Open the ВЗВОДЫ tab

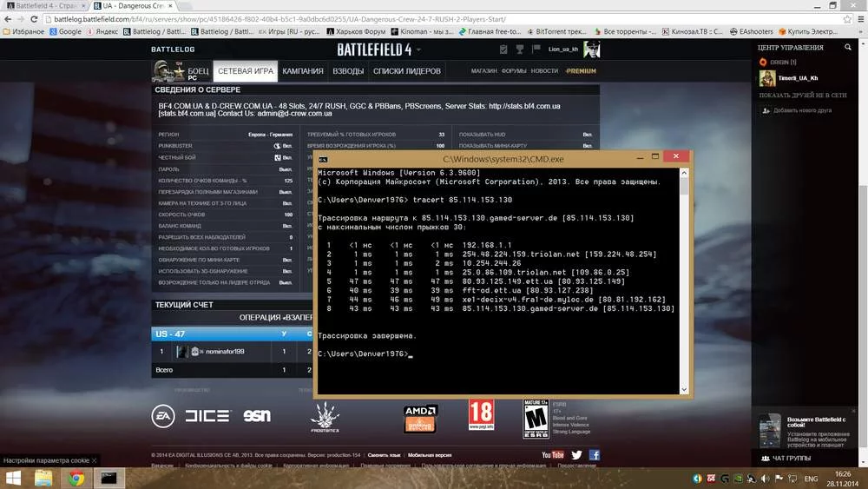pos(348,71)
